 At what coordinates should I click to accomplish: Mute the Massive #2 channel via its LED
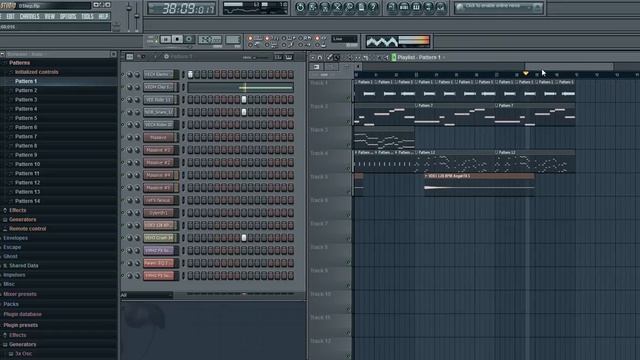pyautogui.click(x=122, y=150)
